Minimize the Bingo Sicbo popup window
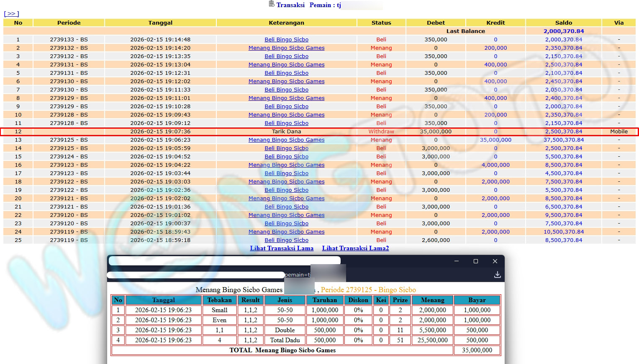The image size is (639, 364). 457,261
